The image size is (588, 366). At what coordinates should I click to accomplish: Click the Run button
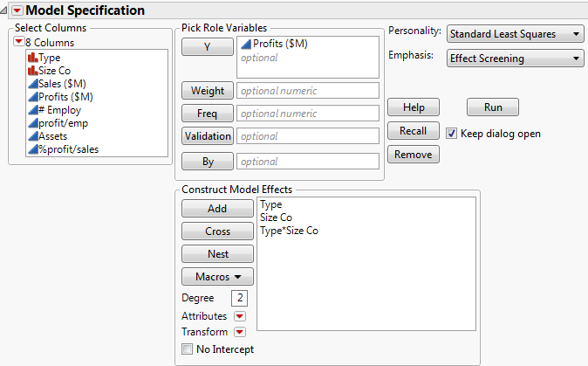(493, 107)
